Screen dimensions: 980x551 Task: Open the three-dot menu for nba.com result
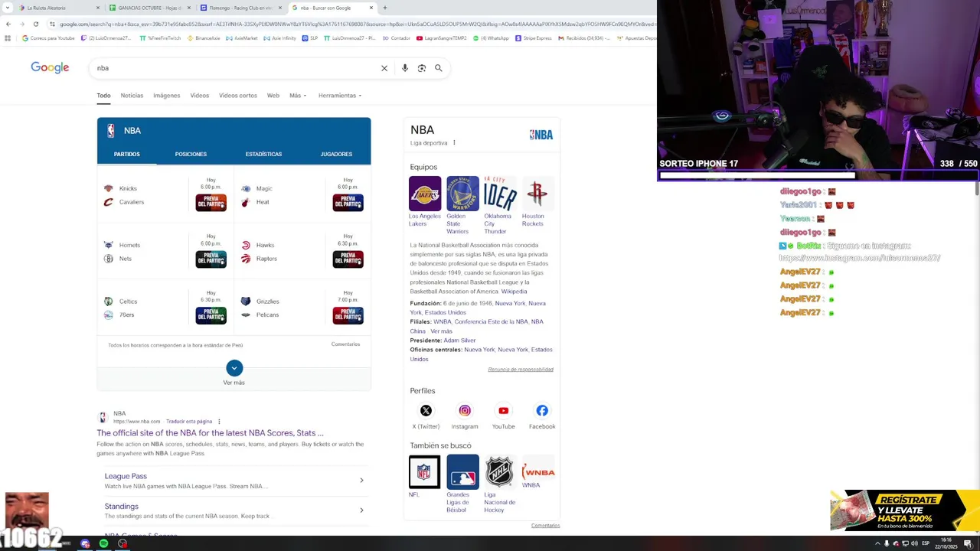[219, 422]
